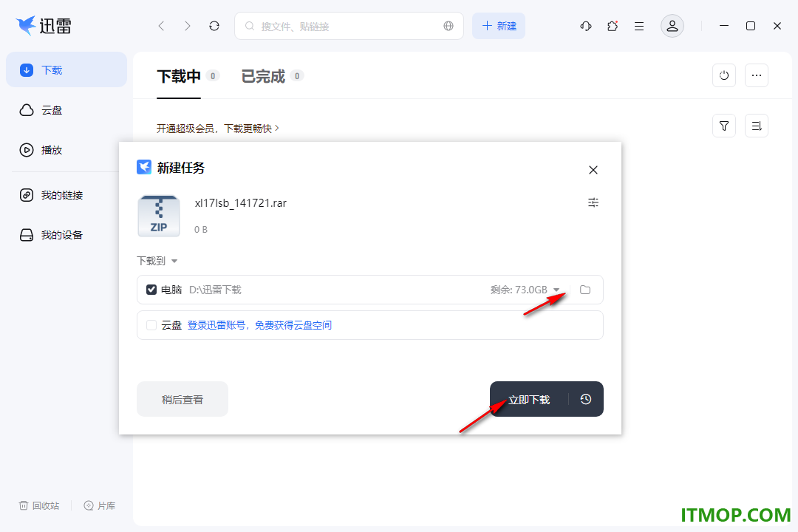Click the sort list icon
Viewport: 798px width, 532px height.
point(757,126)
